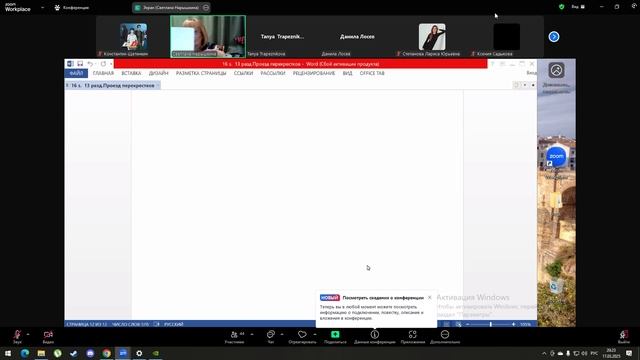The height and width of the screenshot is (360, 640).
Task: Open the ФАЙЛ tab in Word
Action: tap(76, 73)
